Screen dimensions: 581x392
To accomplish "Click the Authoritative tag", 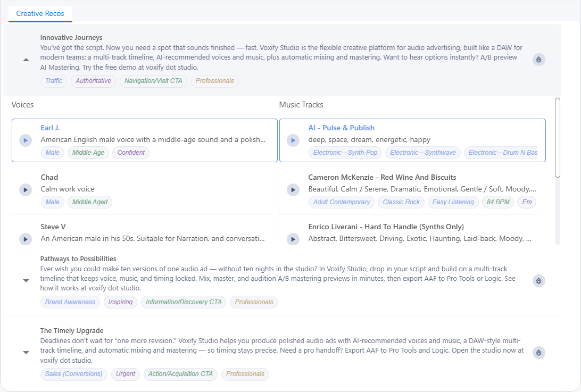I will pos(94,81).
